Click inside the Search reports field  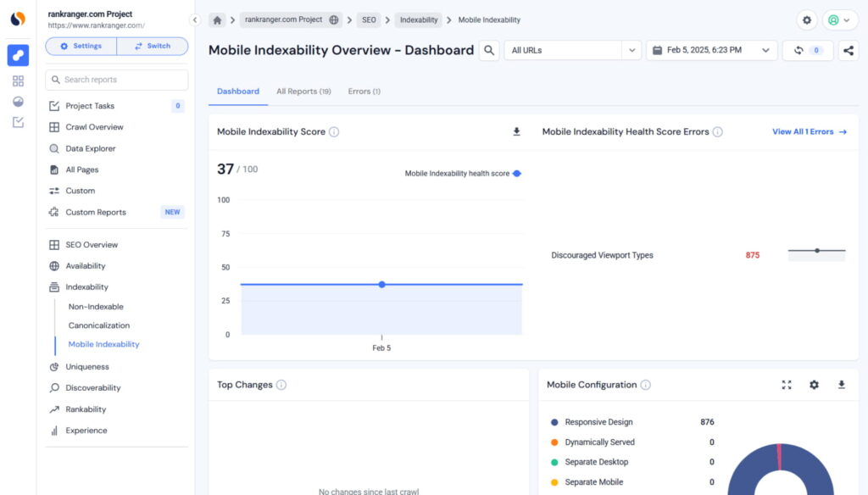click(116, 79)
